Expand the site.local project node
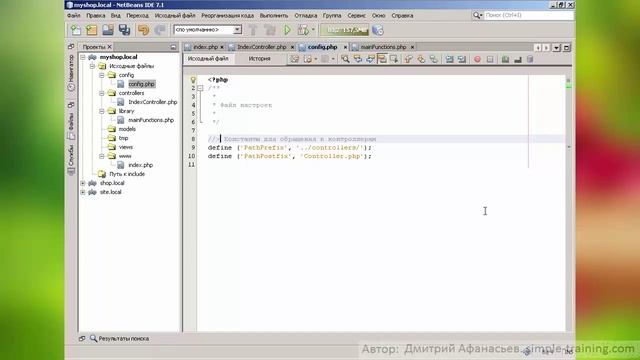This screenshot has width=640, height=360. 83,192
